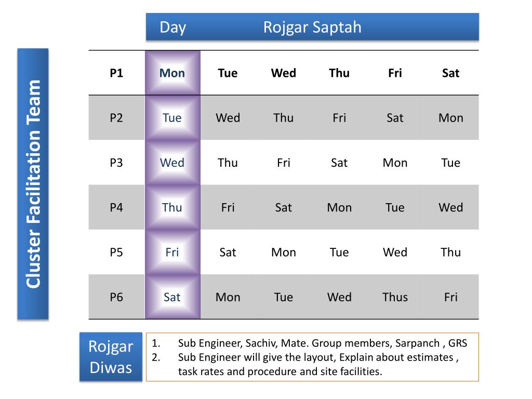Screen dimensions: 532x399
Task: Select the Fri cell at end of row P6
Action: tap(450, 297)
